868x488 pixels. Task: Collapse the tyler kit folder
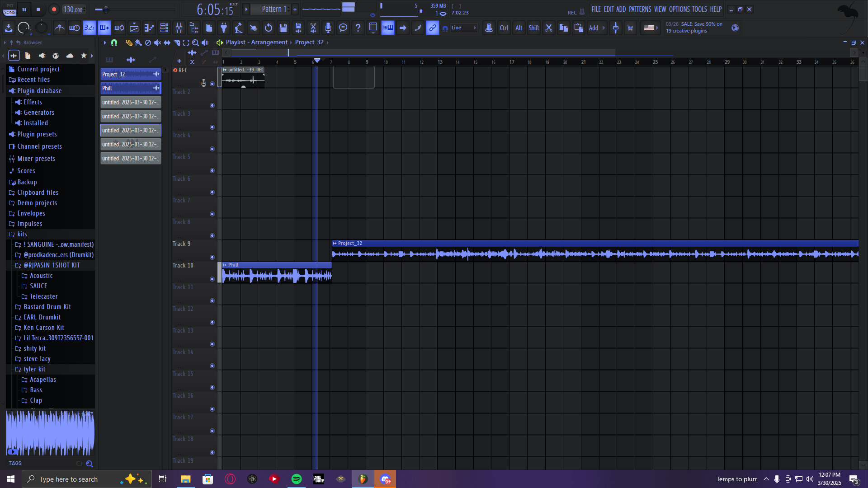(x=34, y=369)
